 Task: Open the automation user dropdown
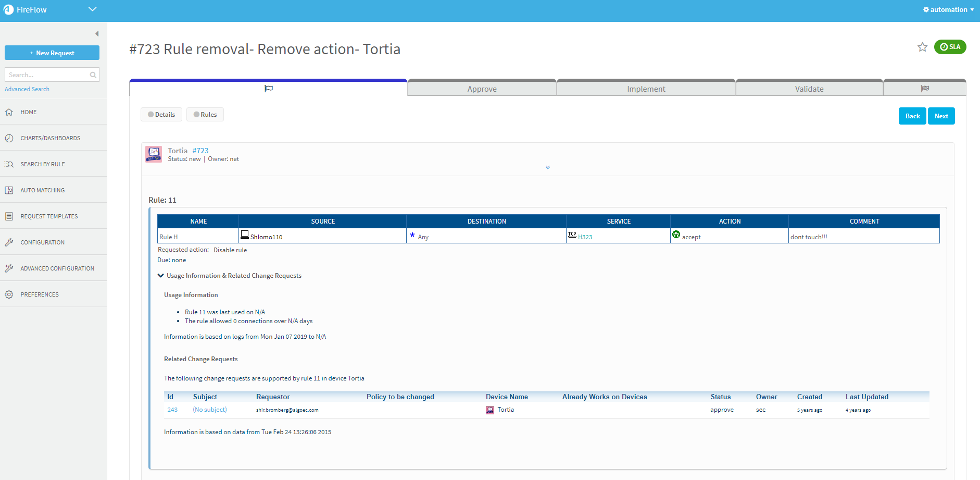point(948,9)
